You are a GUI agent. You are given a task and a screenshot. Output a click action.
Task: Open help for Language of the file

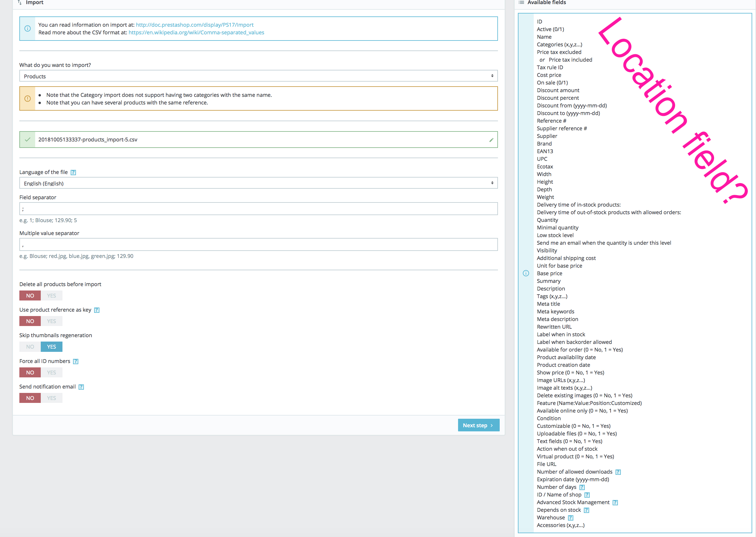coord(73,172)
